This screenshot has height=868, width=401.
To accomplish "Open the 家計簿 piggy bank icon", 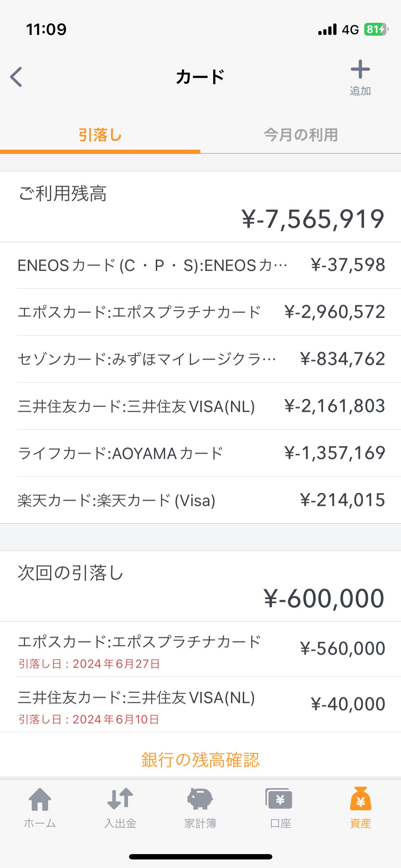I will pyautogui.click(x=200, y=807).
